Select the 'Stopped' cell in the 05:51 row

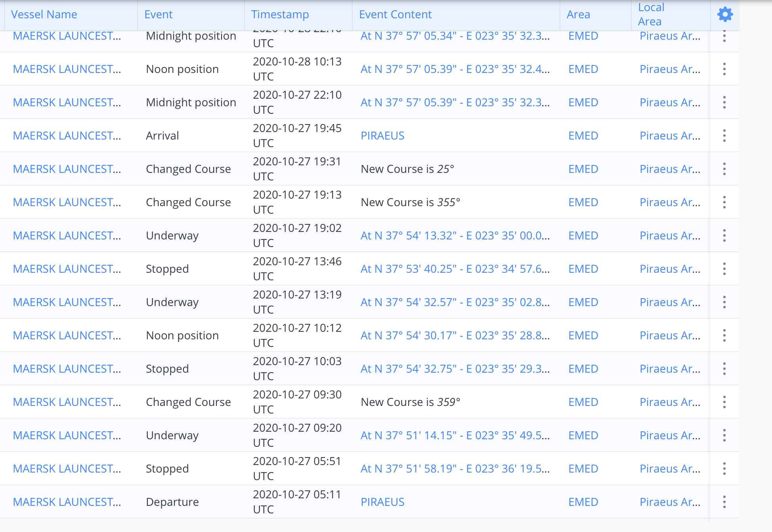167,469
